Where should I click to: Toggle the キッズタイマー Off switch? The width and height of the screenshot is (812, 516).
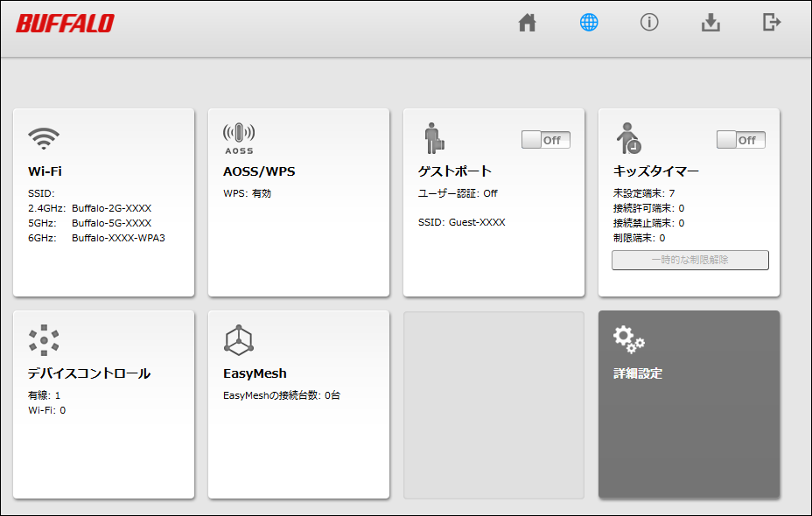coord(741,140)
